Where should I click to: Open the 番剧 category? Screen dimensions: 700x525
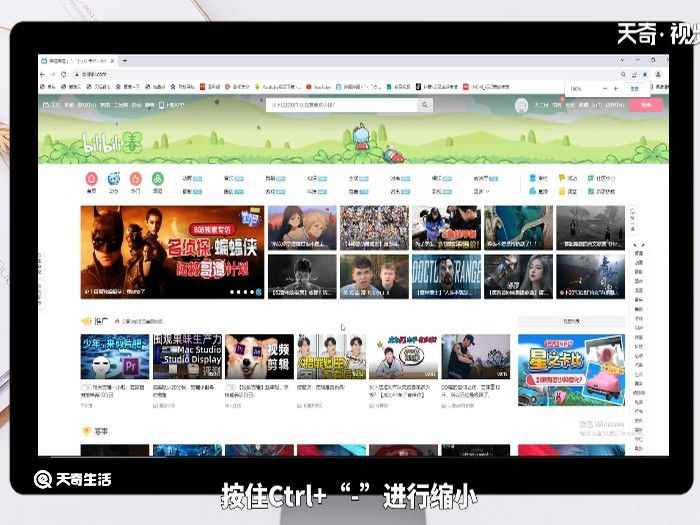point(192,192)
